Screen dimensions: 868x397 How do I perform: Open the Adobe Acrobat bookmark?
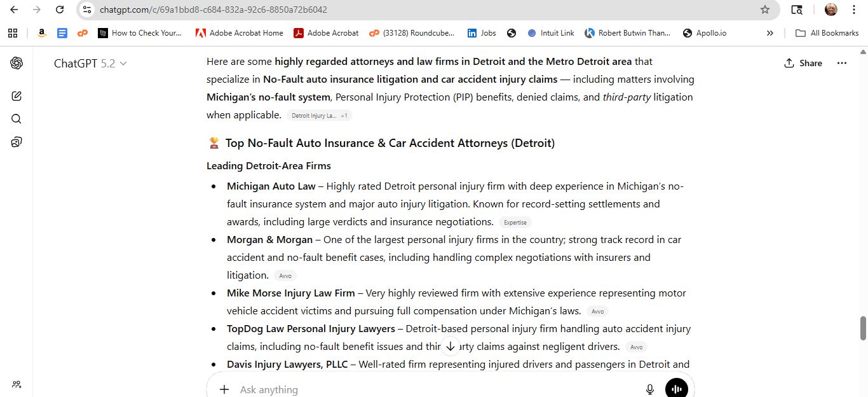326,33
